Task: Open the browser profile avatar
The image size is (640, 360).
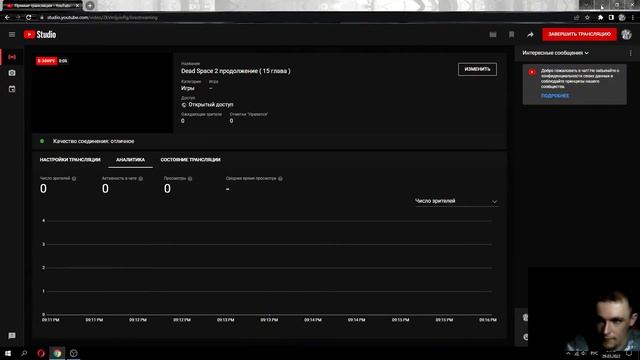Action: [622, 18]
